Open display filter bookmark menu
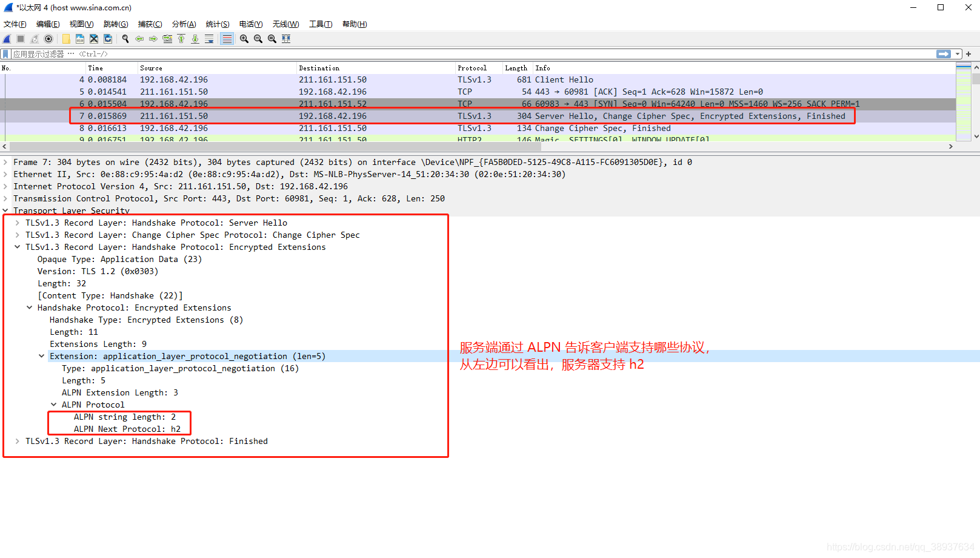 6,54
